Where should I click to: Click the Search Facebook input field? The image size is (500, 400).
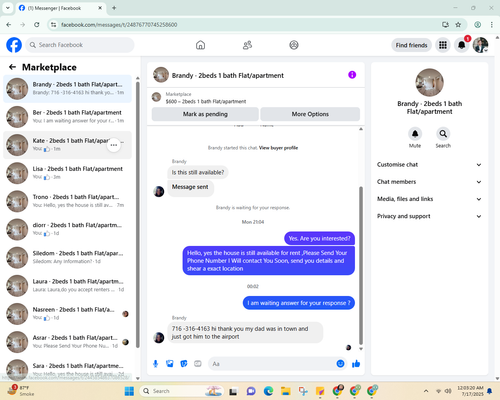tap(80, 45)
